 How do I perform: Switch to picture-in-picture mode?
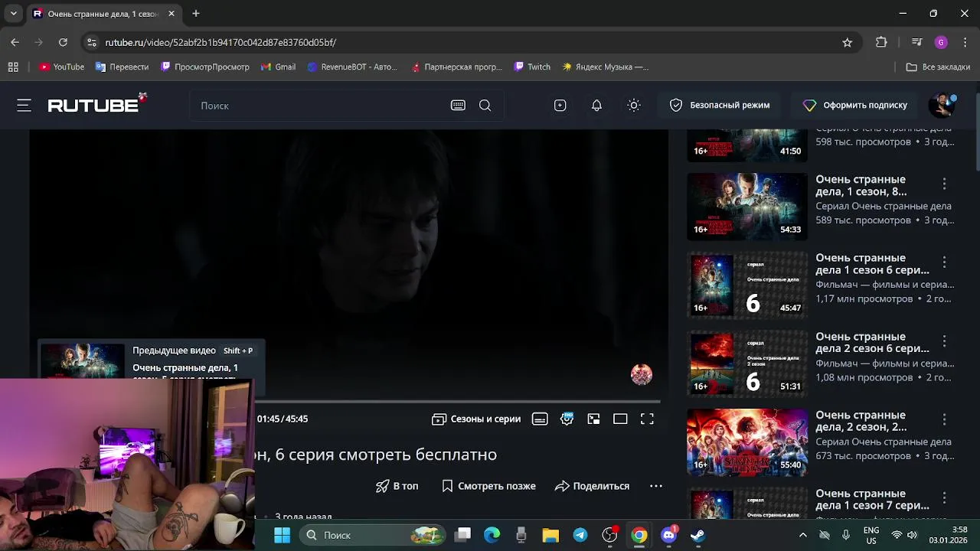[593, 419]
